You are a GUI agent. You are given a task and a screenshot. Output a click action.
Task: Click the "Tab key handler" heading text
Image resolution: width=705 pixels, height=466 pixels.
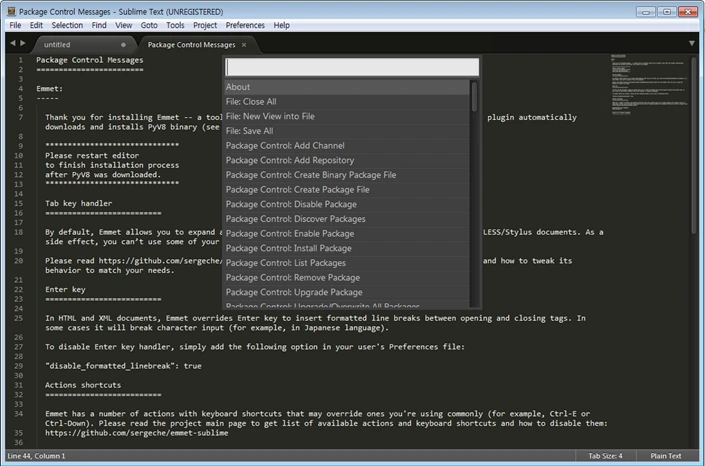(x=79, y=203)
